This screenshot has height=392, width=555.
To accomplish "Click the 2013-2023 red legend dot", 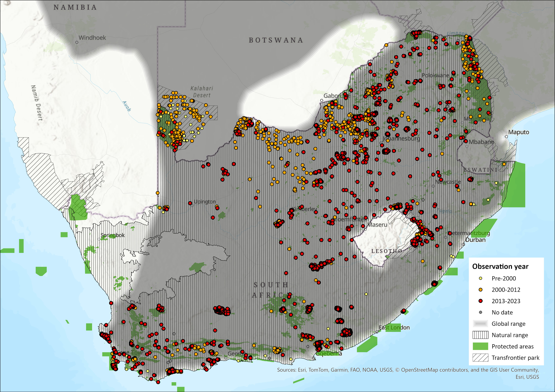I will click(480, 301).
